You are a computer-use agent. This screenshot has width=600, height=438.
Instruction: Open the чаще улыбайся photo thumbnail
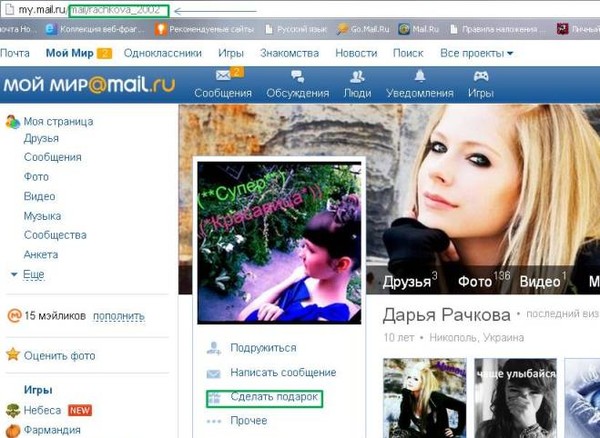coord(515,398)
